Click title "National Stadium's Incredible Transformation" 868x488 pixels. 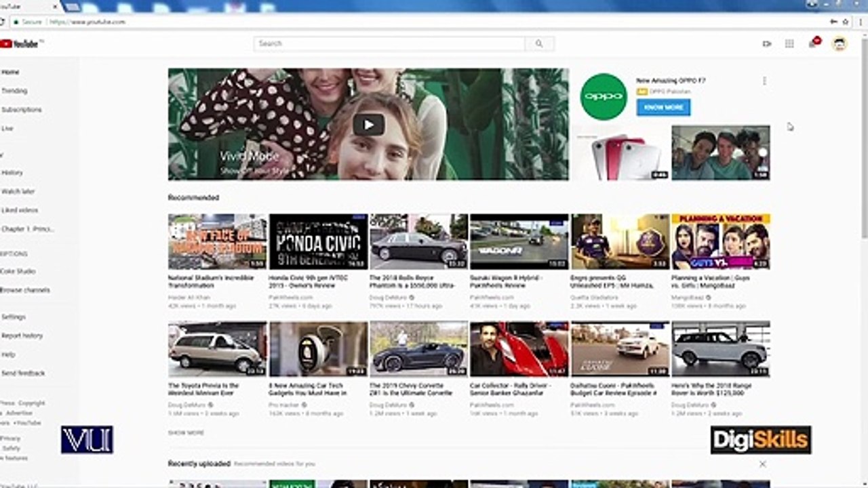[211, 282]
